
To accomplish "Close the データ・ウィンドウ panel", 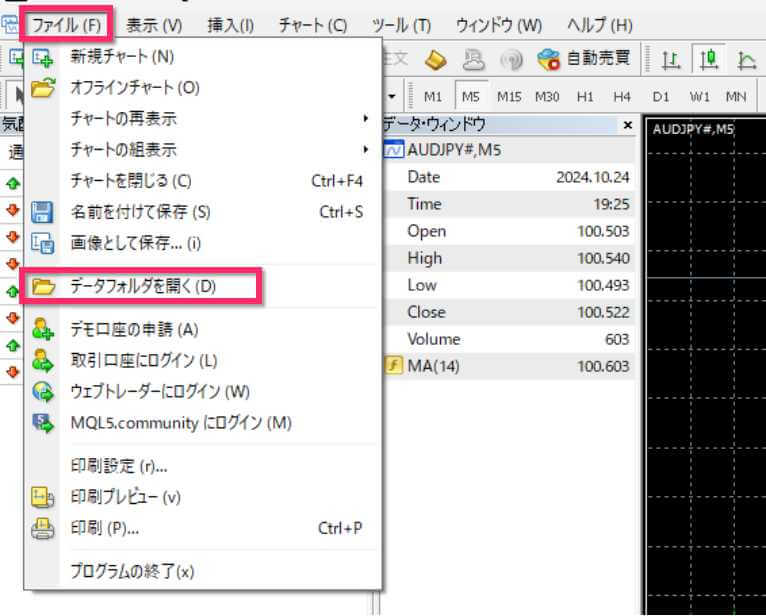I will [627, 125].
